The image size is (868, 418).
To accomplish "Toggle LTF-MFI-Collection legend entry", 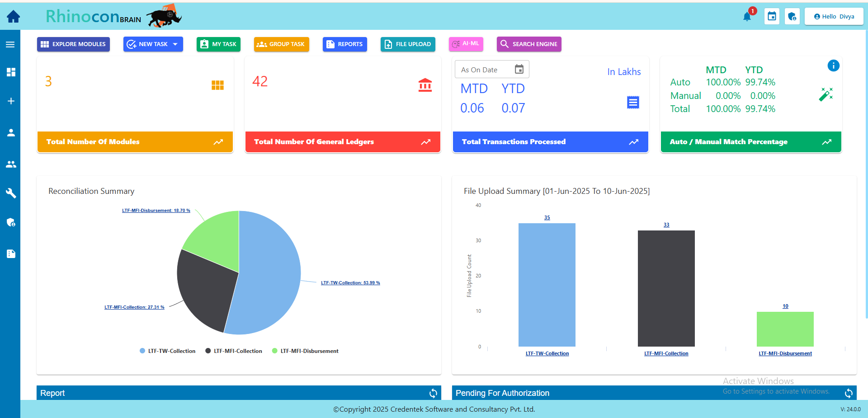I will [234, 351].
